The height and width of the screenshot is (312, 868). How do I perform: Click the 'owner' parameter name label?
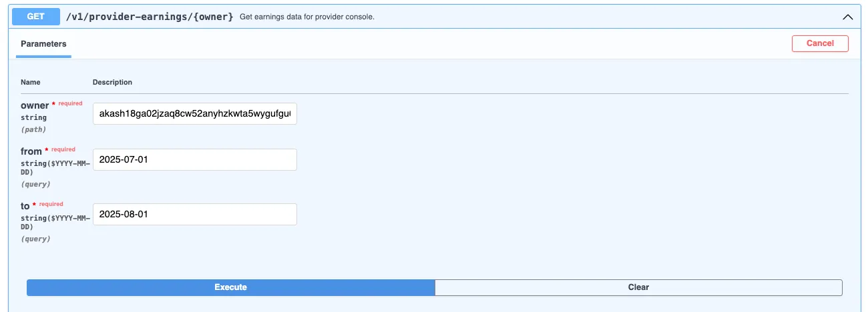(35, 105)
